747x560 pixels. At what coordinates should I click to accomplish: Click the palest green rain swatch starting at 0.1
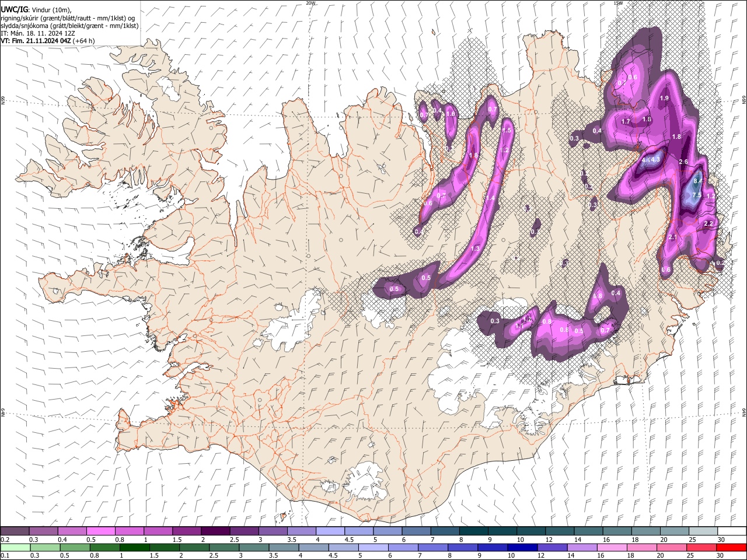click(x=15, y=547)
